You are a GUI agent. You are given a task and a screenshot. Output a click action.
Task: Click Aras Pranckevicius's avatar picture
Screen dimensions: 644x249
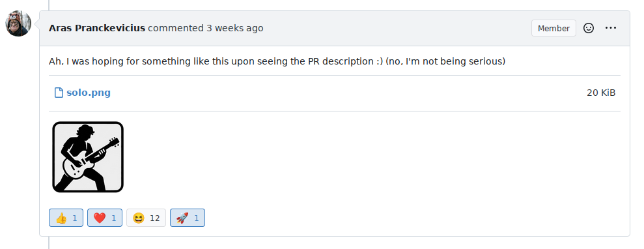pos(18,23)
